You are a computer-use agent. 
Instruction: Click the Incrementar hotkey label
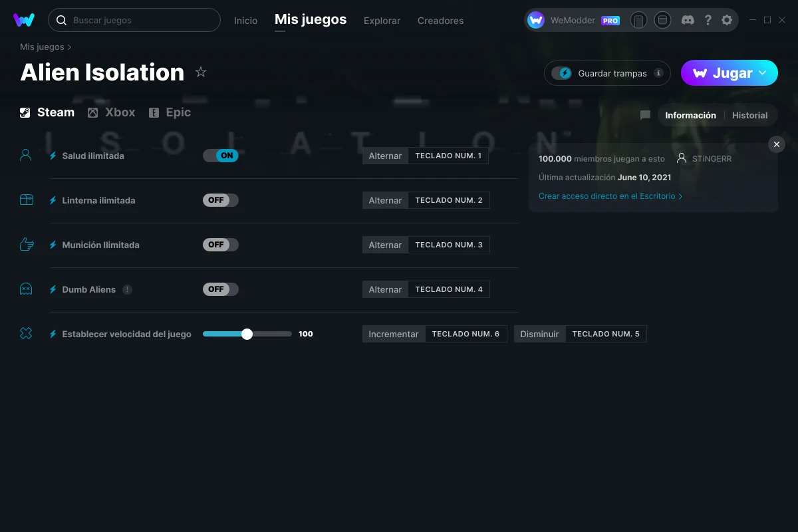click(x=394, y=334)
